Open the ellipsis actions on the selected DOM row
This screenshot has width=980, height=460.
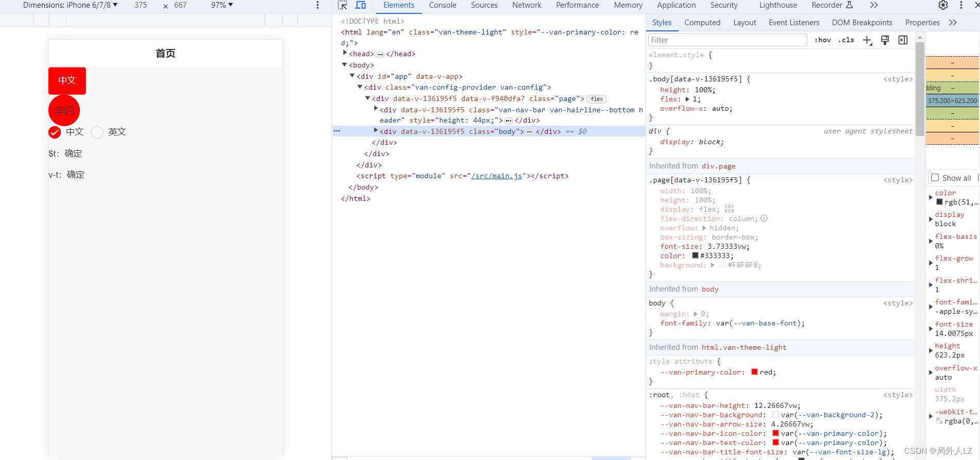click(337, 131)
